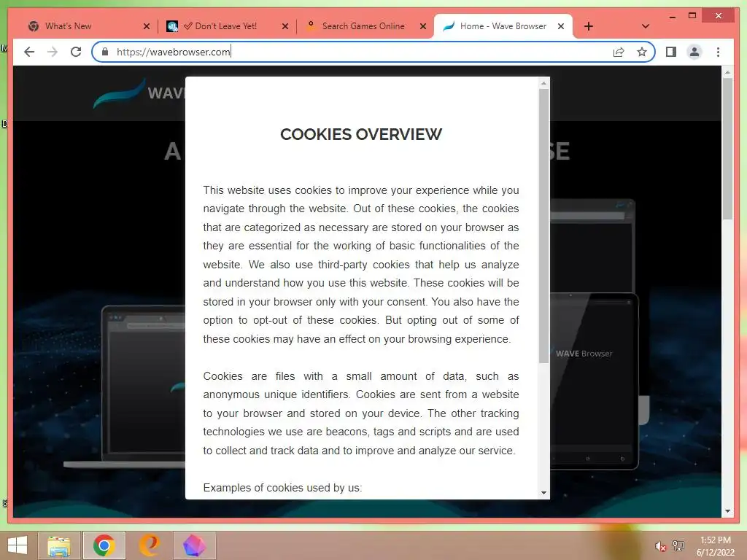The height and width of the screenshot is (560, 747).
Task: Go back with the browser back arrow
Action: pos(29,52)
